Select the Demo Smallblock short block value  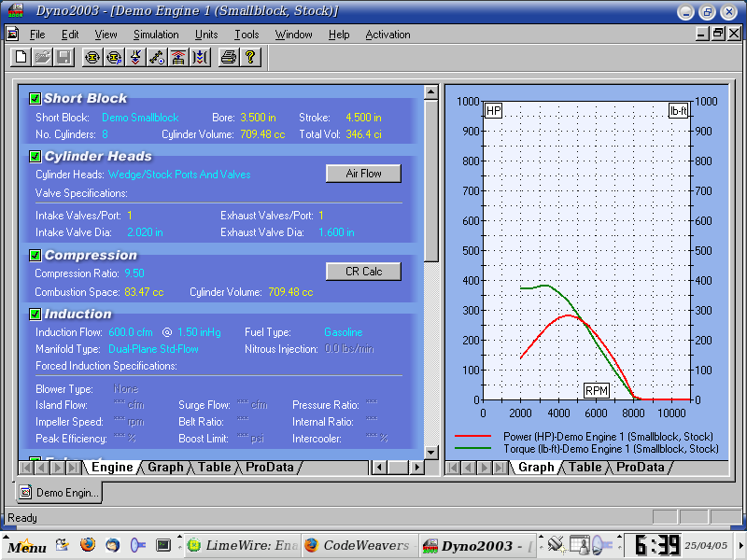140,118
